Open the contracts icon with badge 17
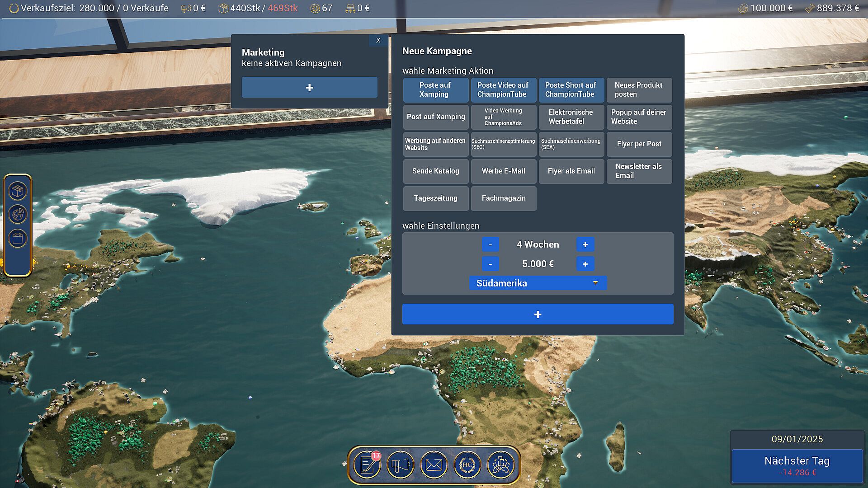Screen dimensions: 868x488 point(367,465)
